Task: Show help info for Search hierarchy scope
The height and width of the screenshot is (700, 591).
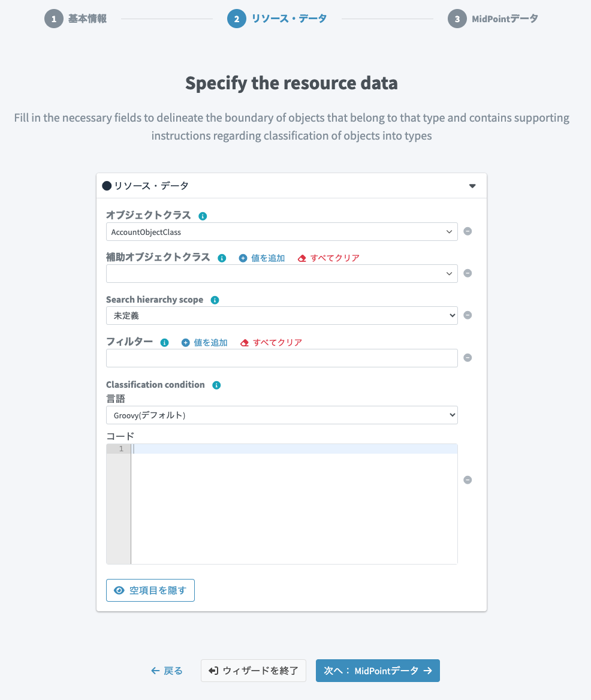Action: tap(215, 300)
